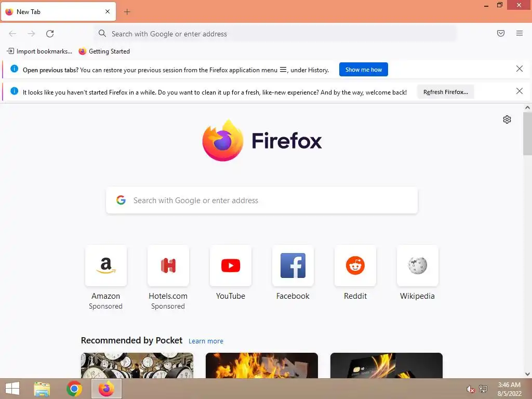Click the search magnifier in address bar
The height and width of the screenshot is (399, 532).
102,33
